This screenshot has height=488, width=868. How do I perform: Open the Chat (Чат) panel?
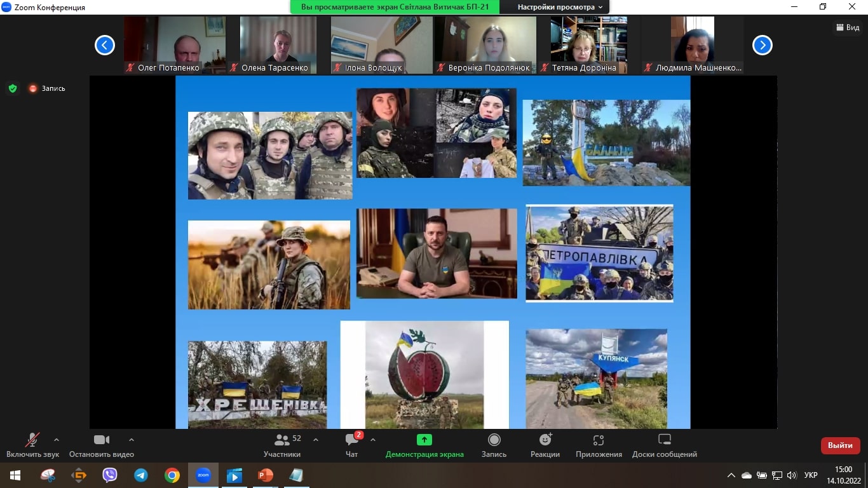352,445
